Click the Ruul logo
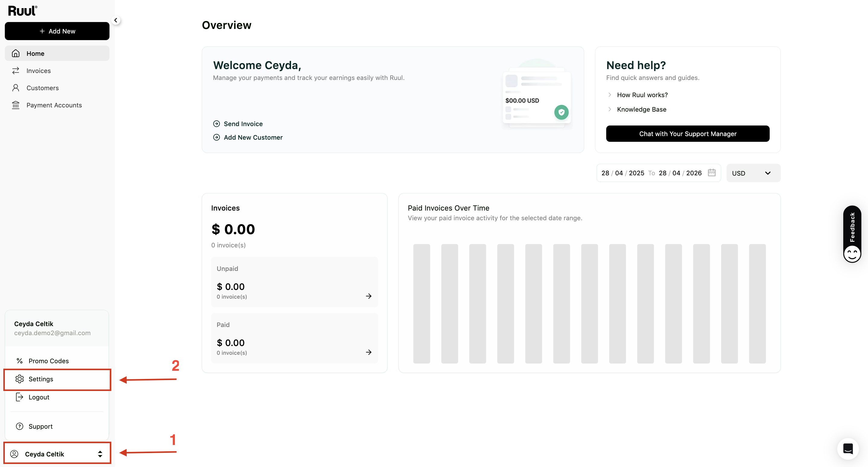868x467 pixels. [x=23, y=11]
